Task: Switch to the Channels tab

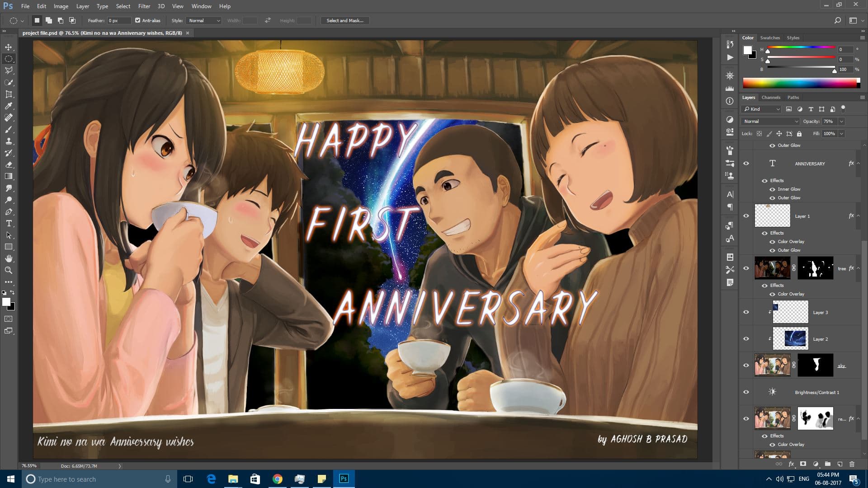Action: (x=771, y=97)
